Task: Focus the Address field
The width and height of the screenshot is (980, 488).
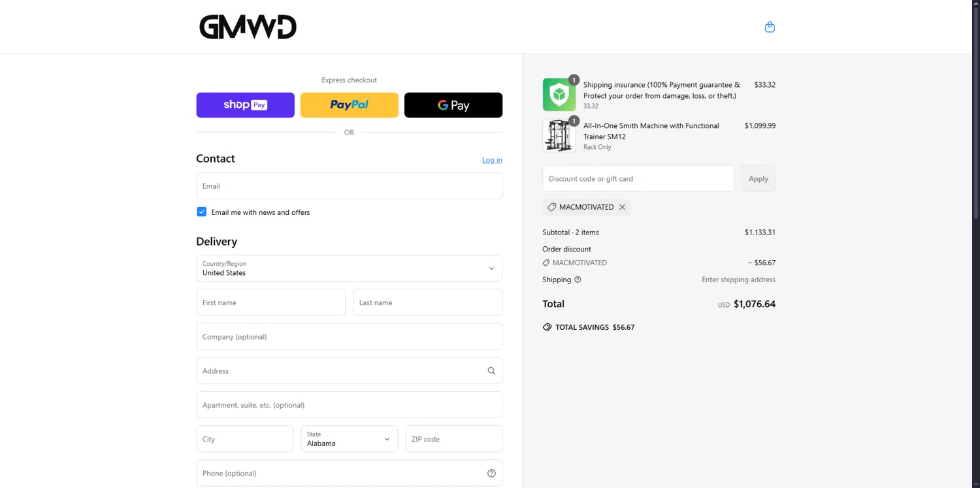Action: pyautogui.click(x=349, y=370)
